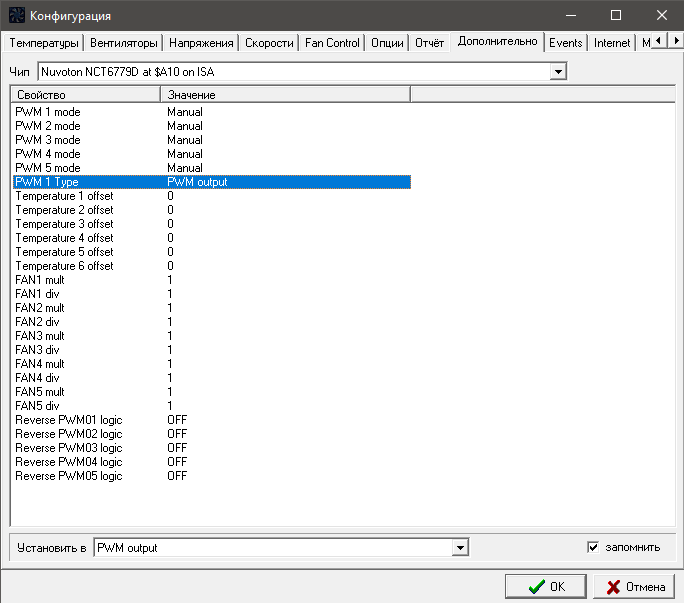This screenshot has width=684, height=603.
Task: Select the PWM 4 mode row
Action: pyautogui.click(x=212, y=154)
